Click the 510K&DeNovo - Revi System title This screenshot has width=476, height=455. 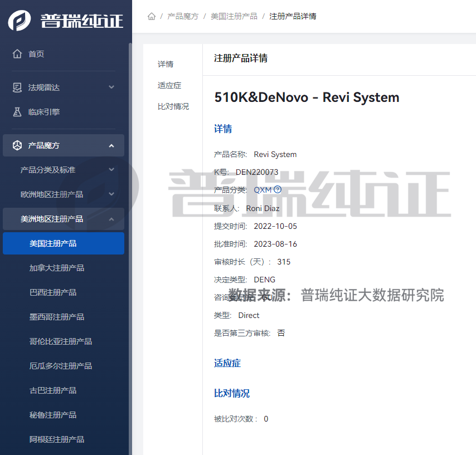307,97
